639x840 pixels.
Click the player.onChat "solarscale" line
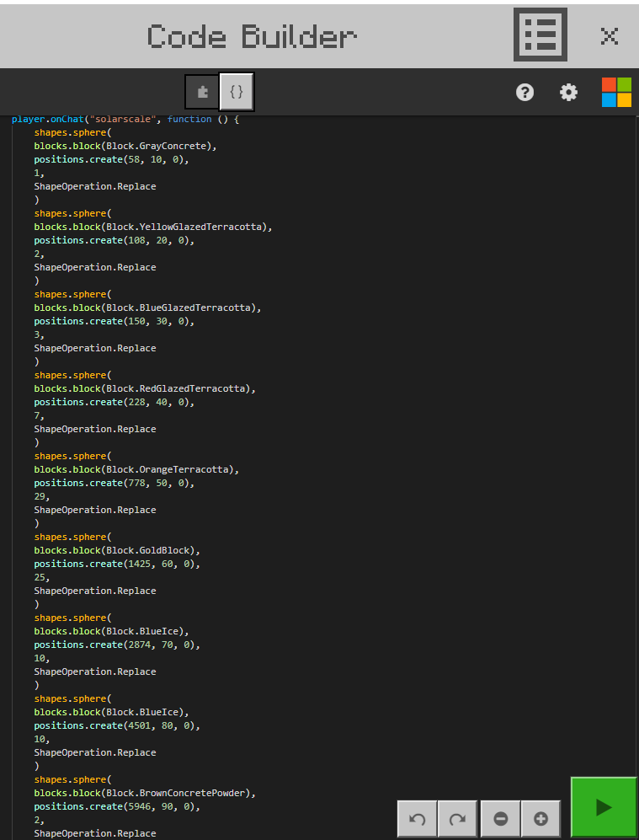click(x=125, y=119)
